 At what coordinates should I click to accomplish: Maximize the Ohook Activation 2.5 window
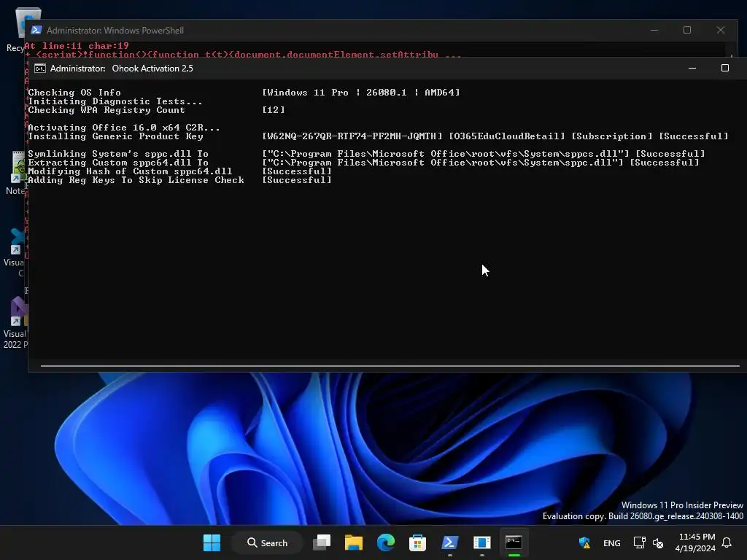[724, 68]
